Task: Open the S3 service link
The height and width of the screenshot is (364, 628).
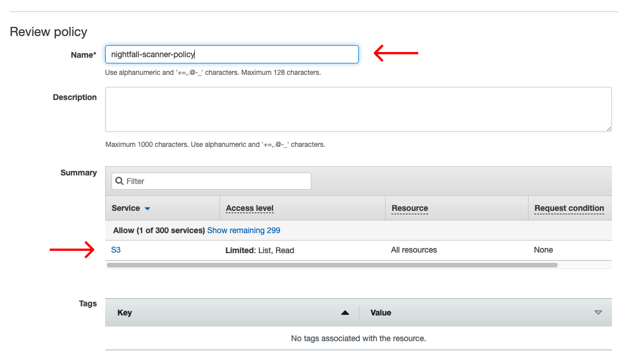Action: (x=116, y=250)
